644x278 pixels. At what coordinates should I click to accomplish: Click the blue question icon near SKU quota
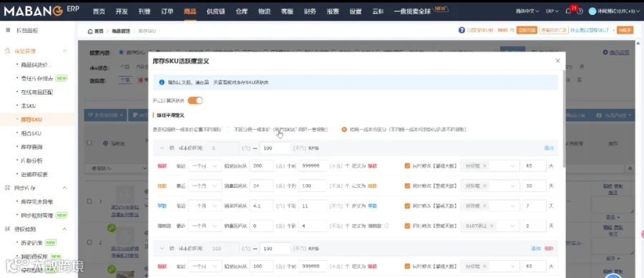[x=462, y=30]
